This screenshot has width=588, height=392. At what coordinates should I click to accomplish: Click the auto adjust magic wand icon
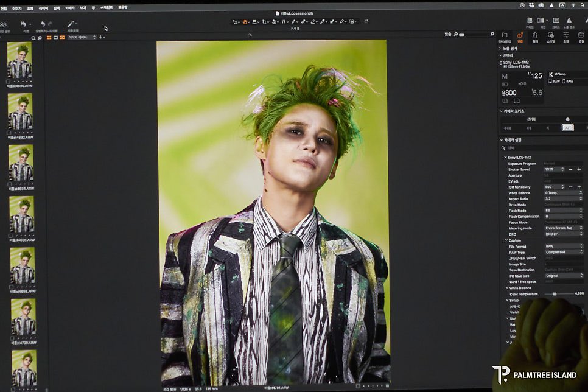[71, 24]
